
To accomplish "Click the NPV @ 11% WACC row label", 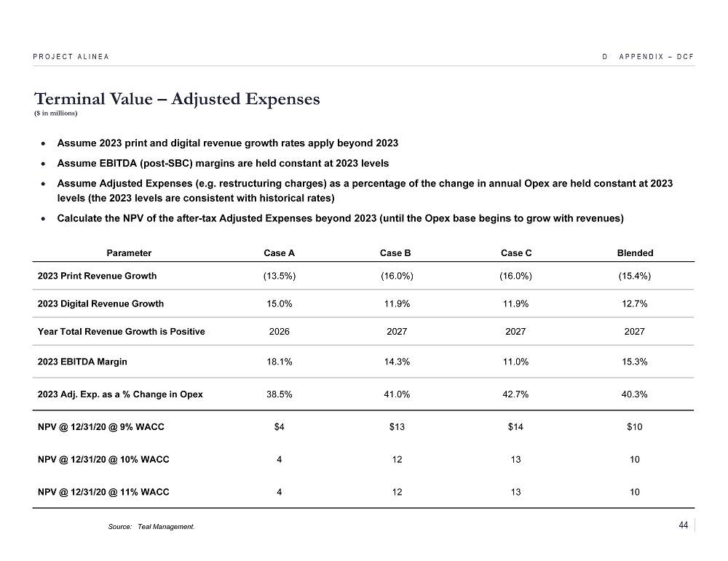I will pyautogui.click(x=103, y=492).
